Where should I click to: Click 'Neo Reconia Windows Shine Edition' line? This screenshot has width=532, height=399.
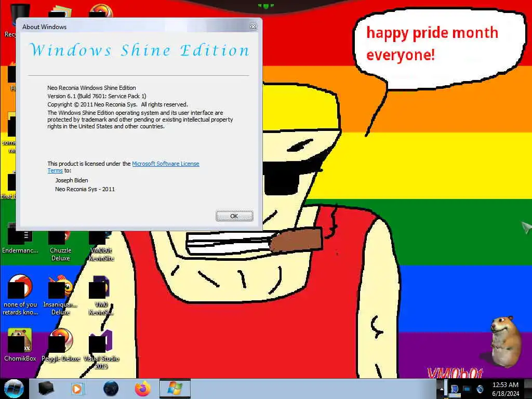91,87
